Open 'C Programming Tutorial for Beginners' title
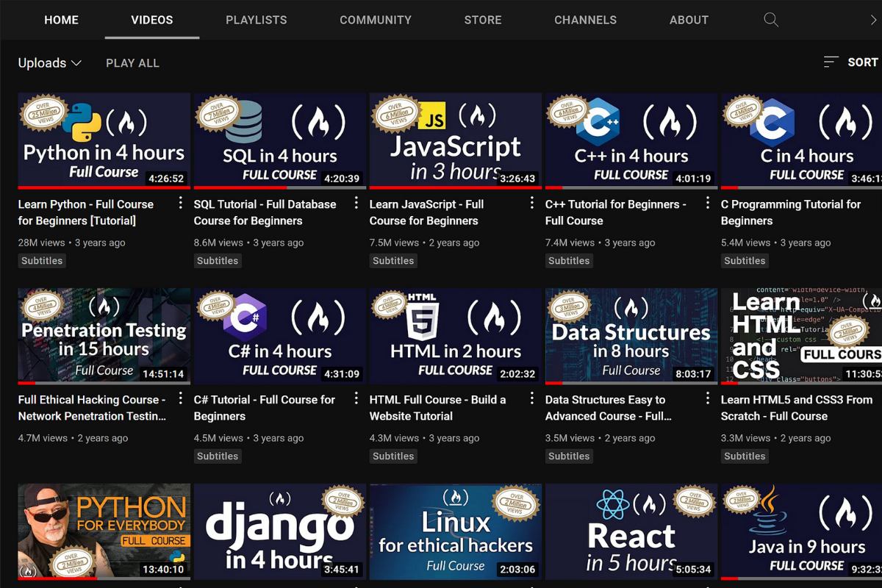The image size is (882, 588). pyautogui.click(x=791, y=212)
